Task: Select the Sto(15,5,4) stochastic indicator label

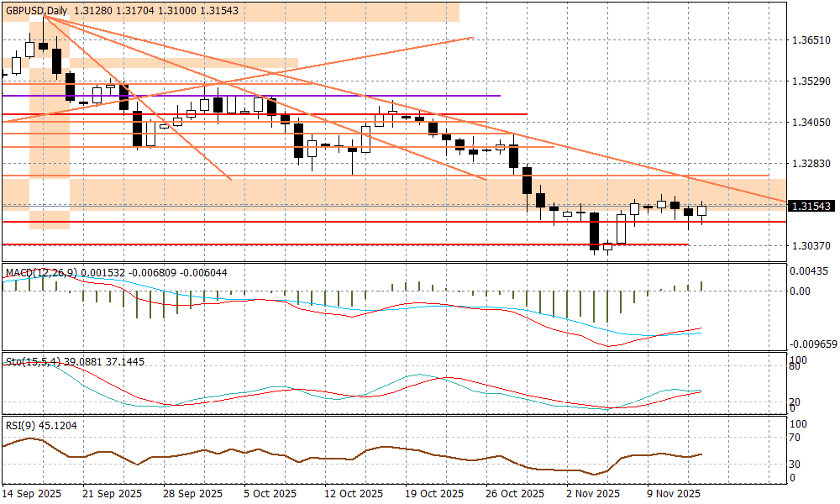Action: [32, 361]
